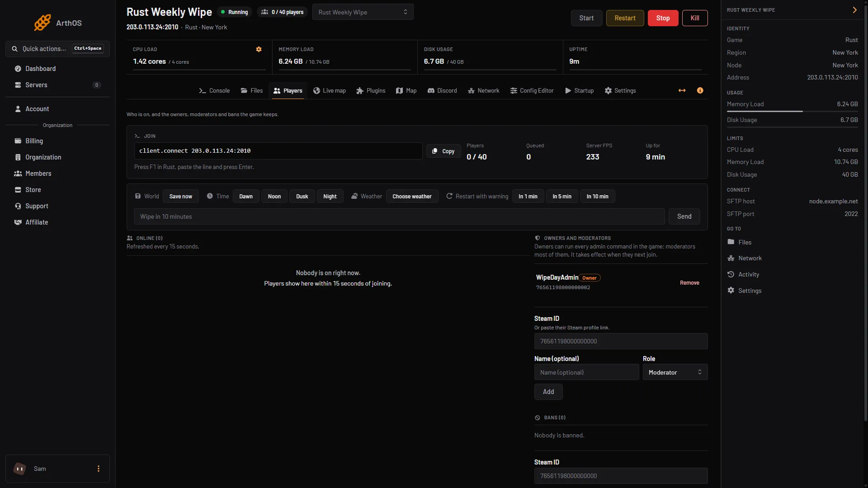Open Affiliate in the sidebar
This screenshot has height=488, width=868.
click(57, 222)
